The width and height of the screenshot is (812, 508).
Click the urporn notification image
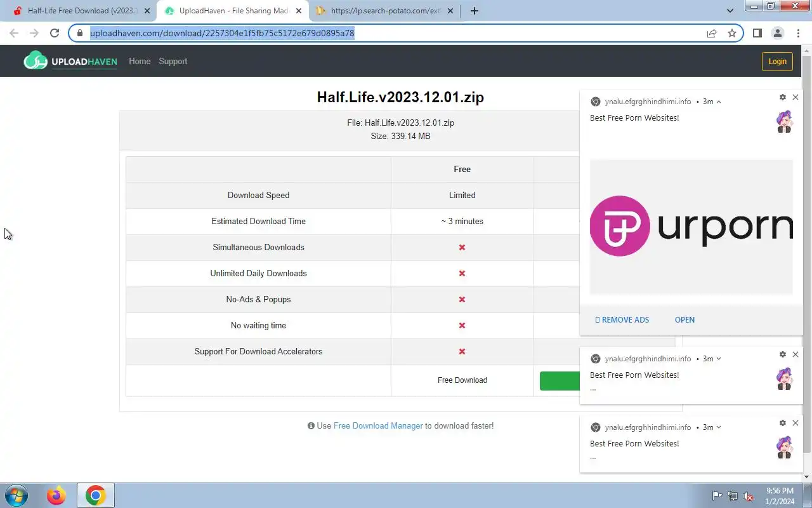(x=691, y=227)
